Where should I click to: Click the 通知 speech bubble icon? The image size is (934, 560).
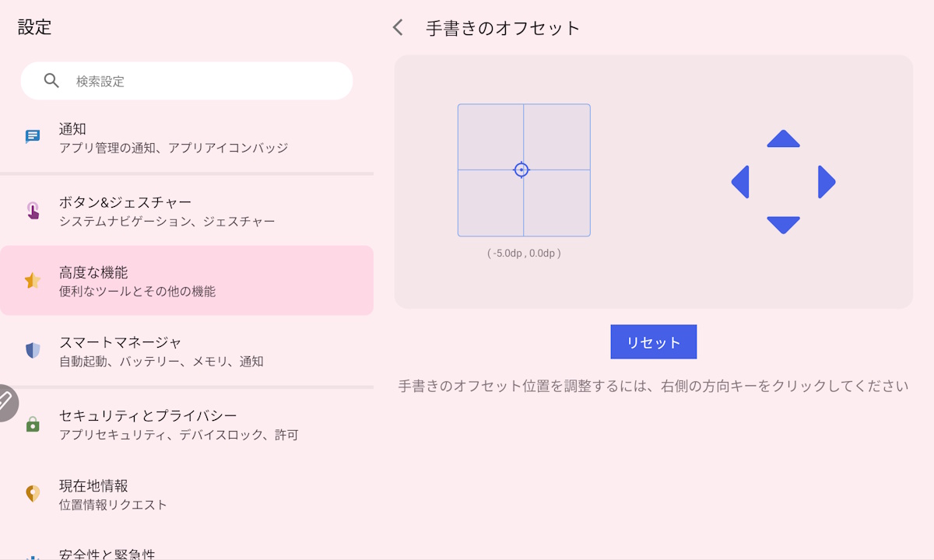coord(33,138)
